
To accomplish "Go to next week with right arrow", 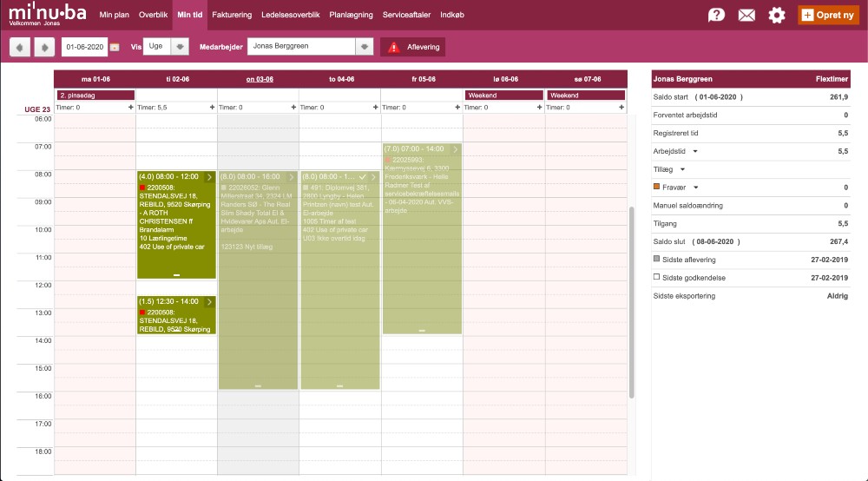I will (x=43, y=47).
